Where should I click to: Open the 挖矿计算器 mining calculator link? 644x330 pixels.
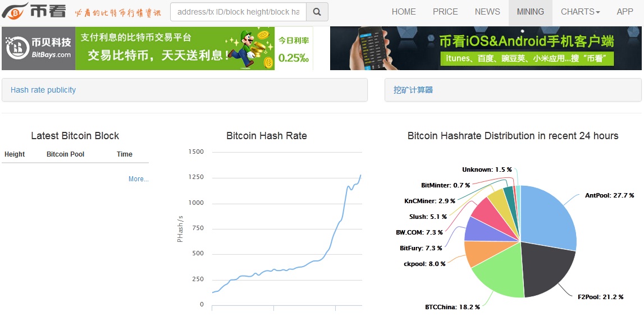pos(413,90)
